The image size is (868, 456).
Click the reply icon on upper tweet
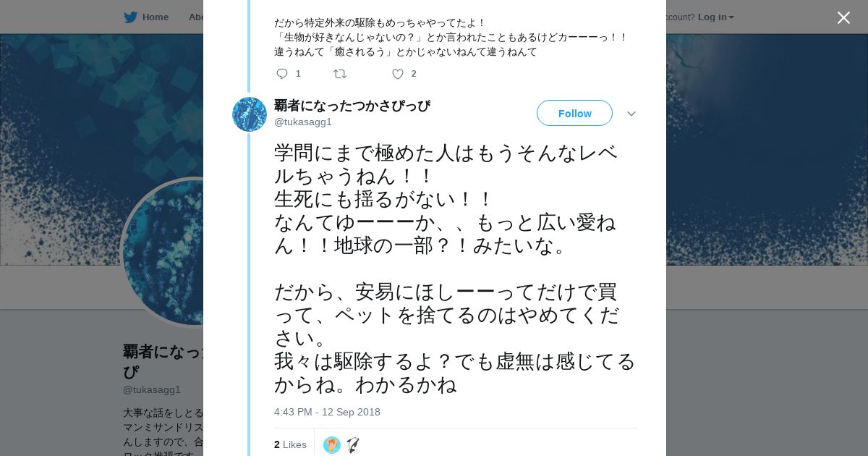pos(282,74)
